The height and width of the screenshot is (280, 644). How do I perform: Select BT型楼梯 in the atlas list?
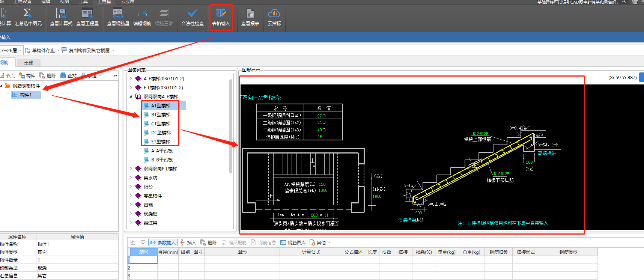tap(161, 114)
